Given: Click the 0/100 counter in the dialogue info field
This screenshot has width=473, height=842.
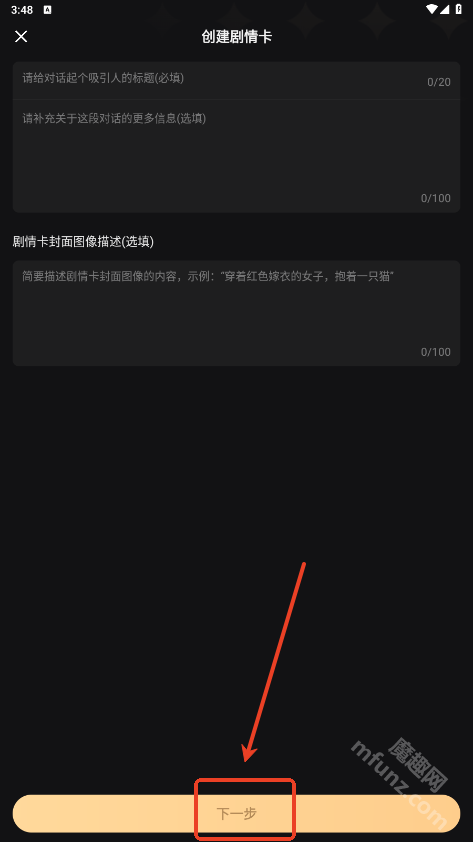Looking at the screenshot, I should (435, 198).
